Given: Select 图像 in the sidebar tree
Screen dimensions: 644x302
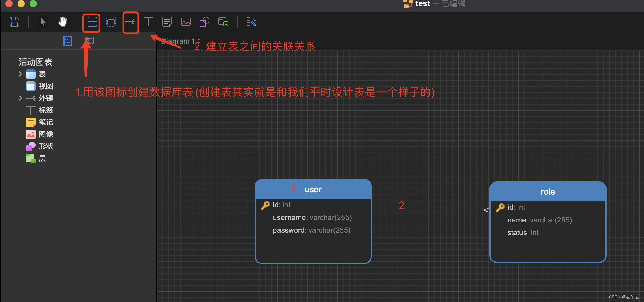Looking at the screenshot, I should [x=46, y=134].
